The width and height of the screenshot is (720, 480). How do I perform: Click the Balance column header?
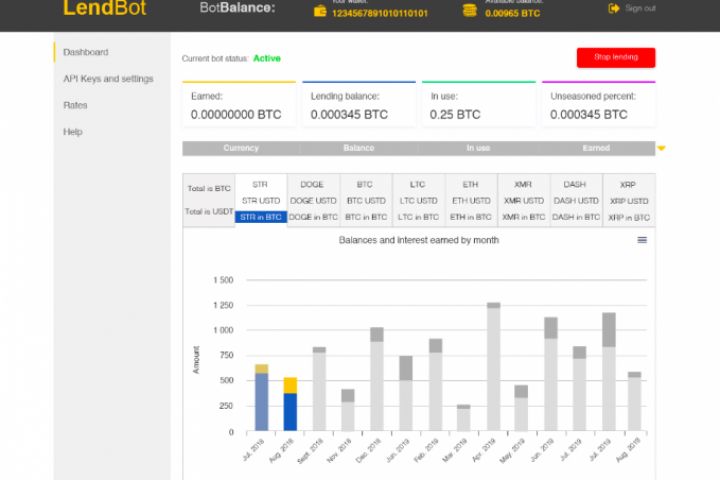[x=359, y=148]
